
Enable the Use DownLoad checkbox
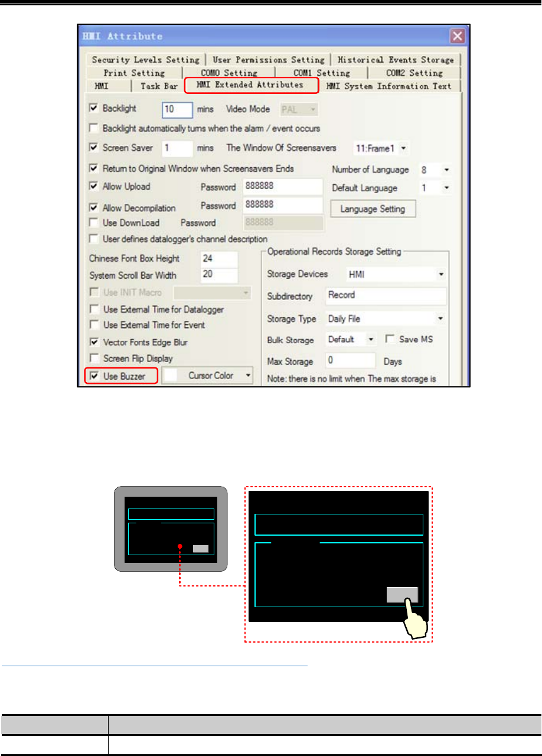click(x=93, y=223)
